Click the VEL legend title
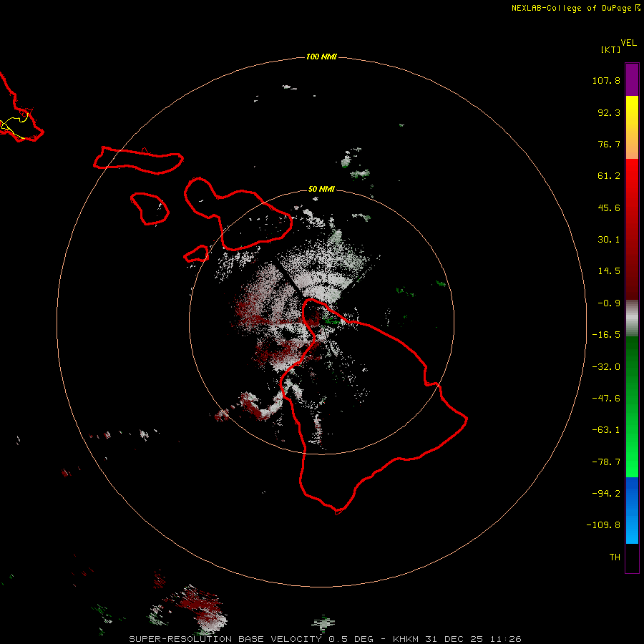Viewport: 644px width, 644px height. (x=628, y=43)
